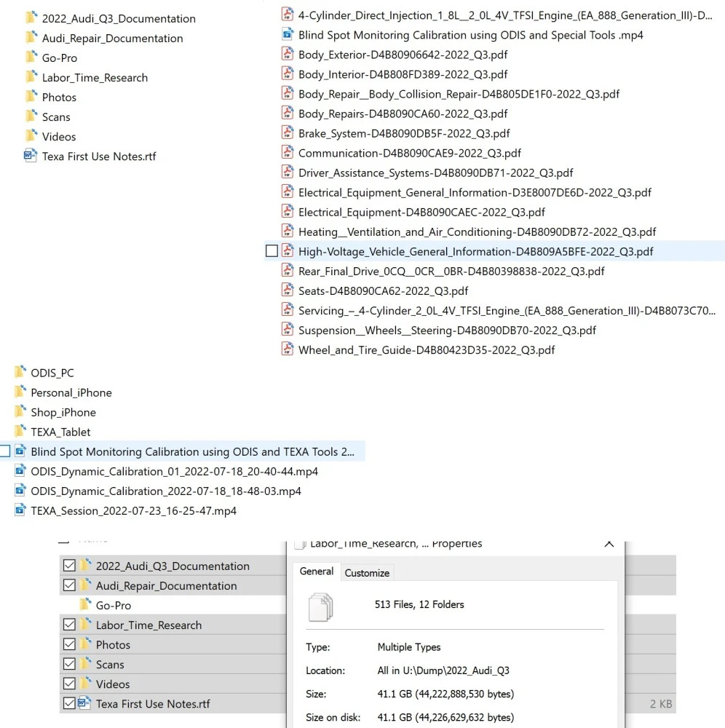
Task: Click the PDF icon of 4-Cylinder_Direct_Injection file
Action: [288, 15]
